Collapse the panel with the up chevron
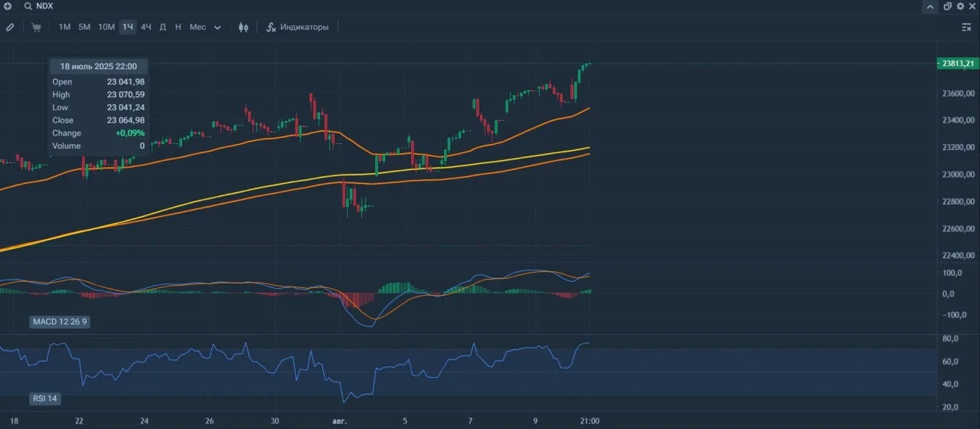Screen dimensions: 980x429 pos(930,7)
